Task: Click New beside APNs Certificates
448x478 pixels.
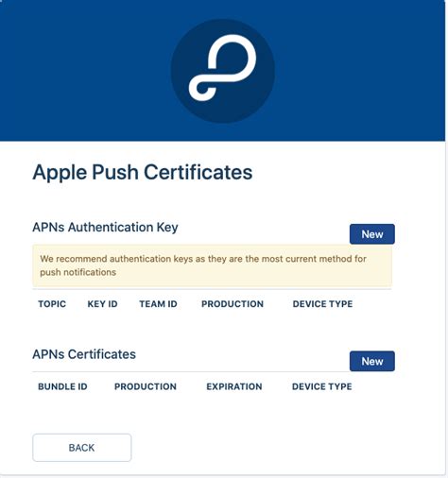Action: pyautogui.click(x=372, y=361)
